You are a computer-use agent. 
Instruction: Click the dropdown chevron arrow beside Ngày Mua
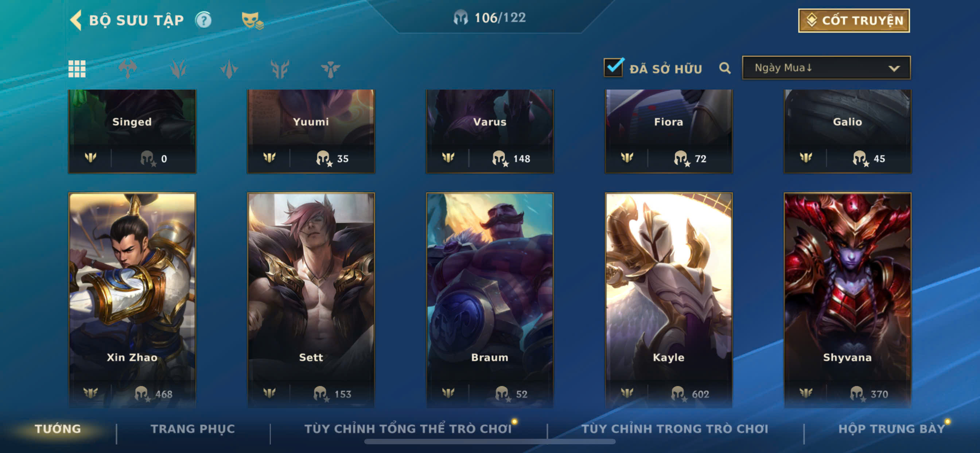coord(894,69)
